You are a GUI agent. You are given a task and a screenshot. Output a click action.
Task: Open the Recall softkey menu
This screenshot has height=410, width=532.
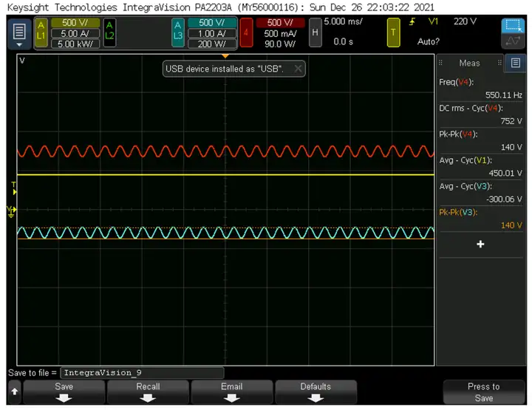tap(148, 392)
